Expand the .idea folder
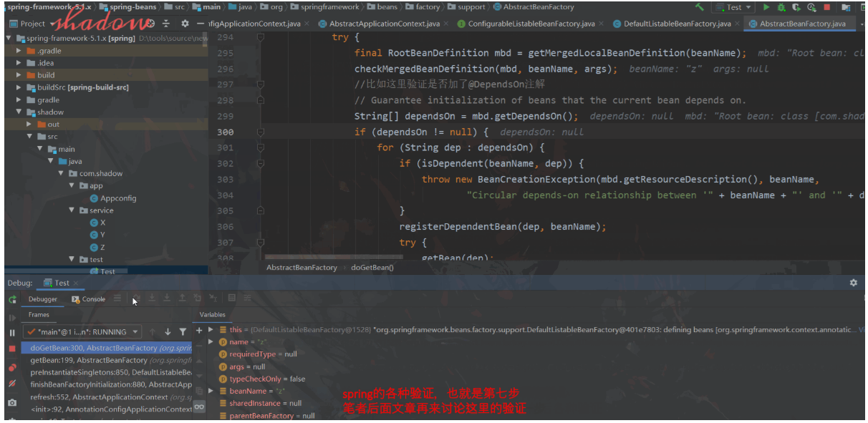 tap(19, 63)
